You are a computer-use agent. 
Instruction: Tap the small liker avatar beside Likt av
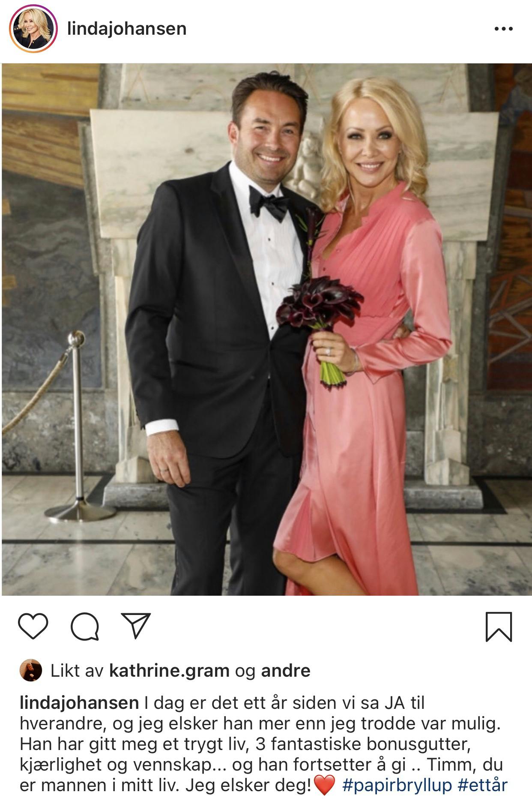tap(31, 670)
